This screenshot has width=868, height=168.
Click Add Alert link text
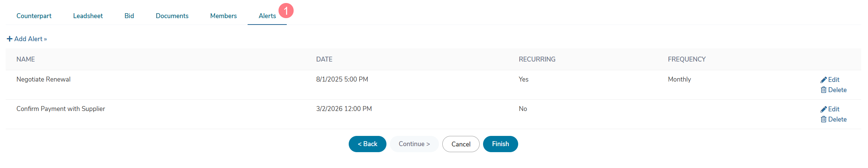(x=31, y=39)
